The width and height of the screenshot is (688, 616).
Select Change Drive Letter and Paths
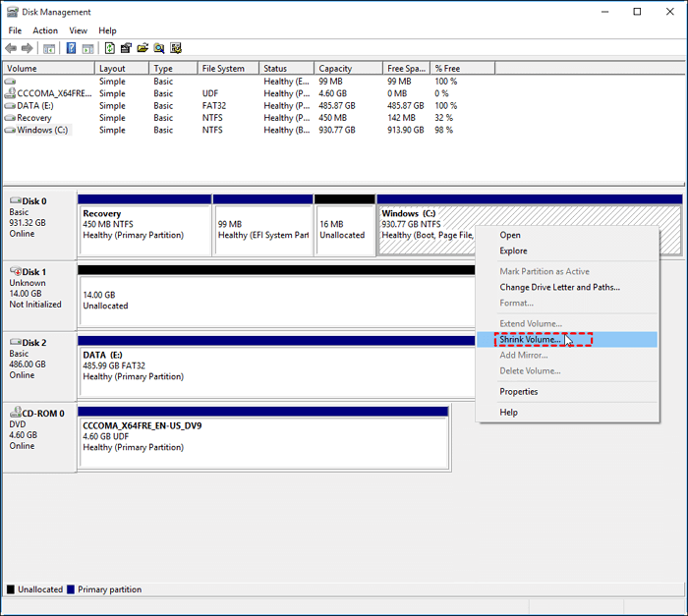pos(559,287)
